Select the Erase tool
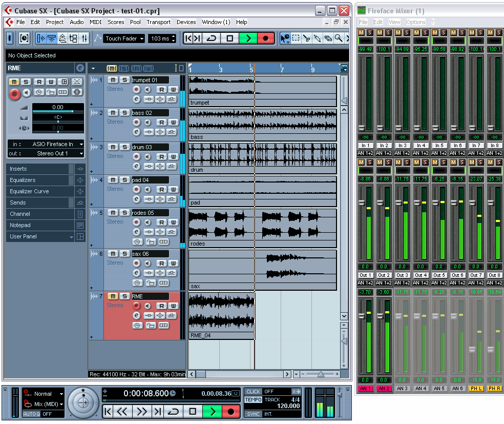 tap(328, 38)
